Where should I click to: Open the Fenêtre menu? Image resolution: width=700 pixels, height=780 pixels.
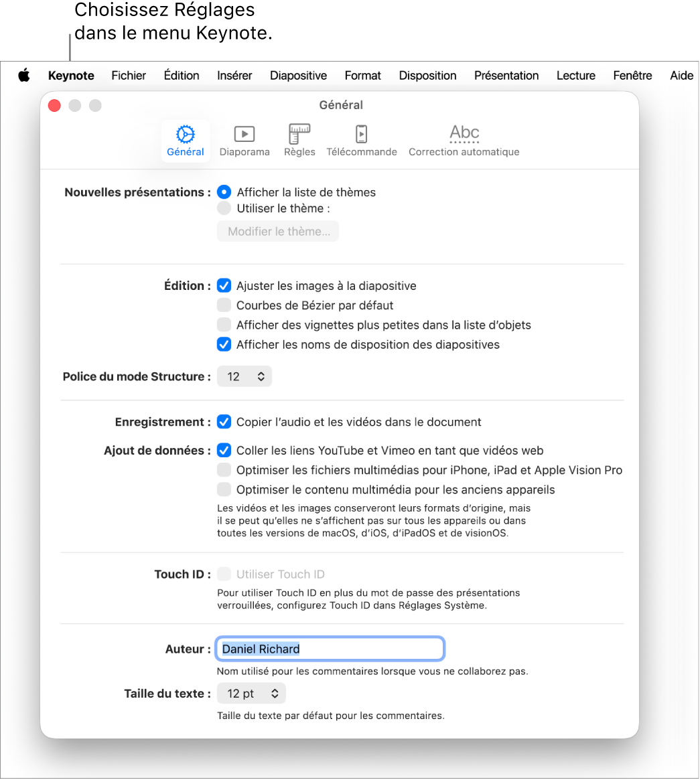[x=633, y=76]
